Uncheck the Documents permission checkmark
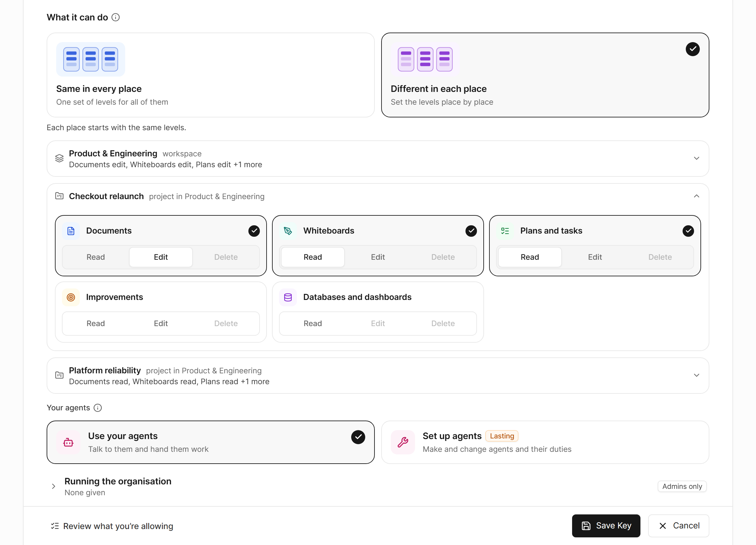756x545 pixels. (x=254, y=231)
